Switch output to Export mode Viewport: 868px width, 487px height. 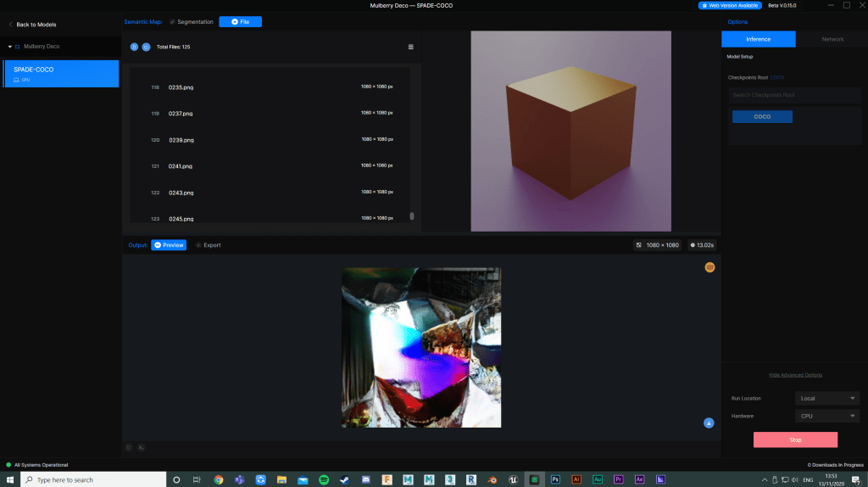coord(208,245)
